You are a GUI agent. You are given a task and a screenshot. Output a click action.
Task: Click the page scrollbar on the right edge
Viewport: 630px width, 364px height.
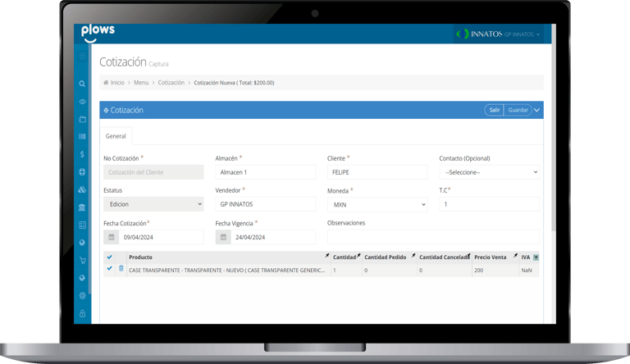pos(554,128)
